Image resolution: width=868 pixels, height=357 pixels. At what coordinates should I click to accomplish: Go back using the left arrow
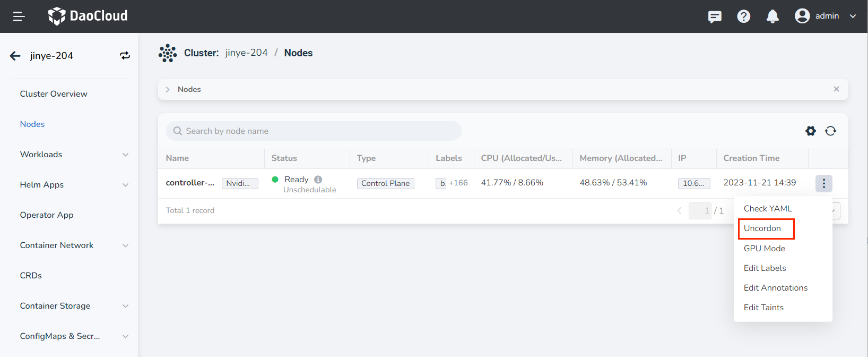15,56
